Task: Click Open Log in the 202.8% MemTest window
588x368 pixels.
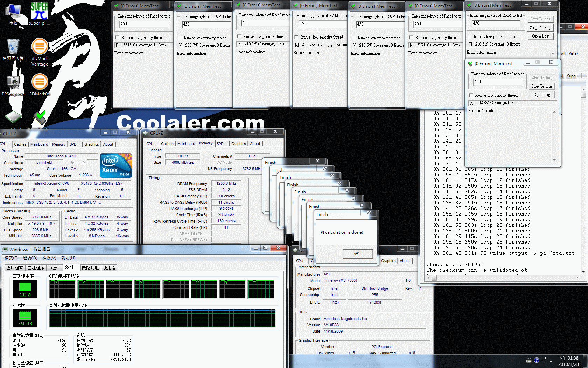Action: pyautogui.click(x=542, y=95)
